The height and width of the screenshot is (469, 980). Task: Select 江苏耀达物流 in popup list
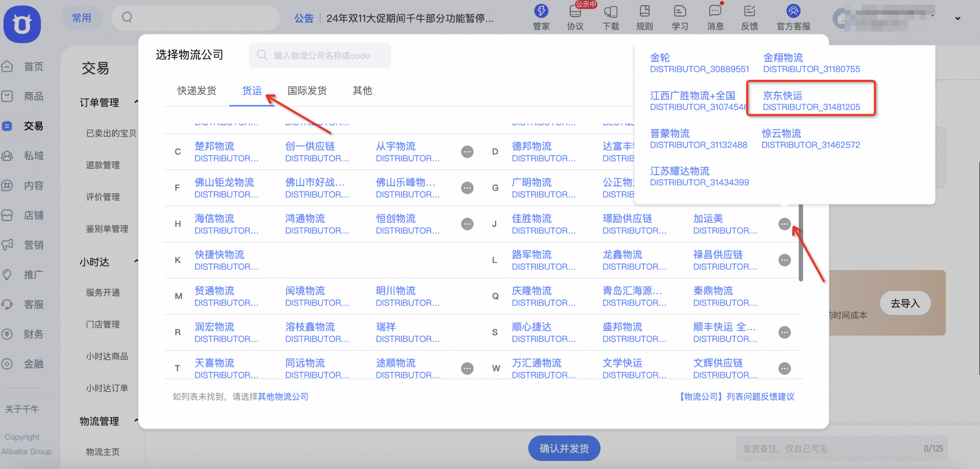pyautogui.click(x=699, y=177)
